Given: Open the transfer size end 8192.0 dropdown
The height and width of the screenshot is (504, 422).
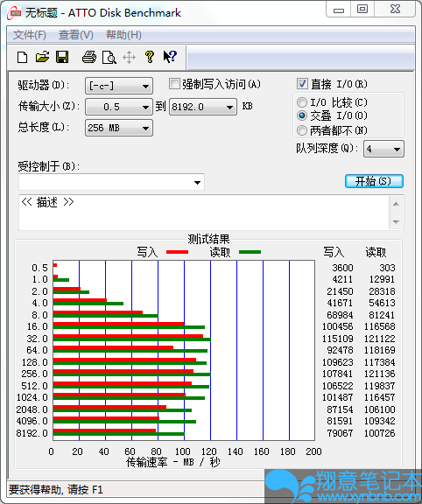Looking at the screenshot, I should [x=203, y=107].
